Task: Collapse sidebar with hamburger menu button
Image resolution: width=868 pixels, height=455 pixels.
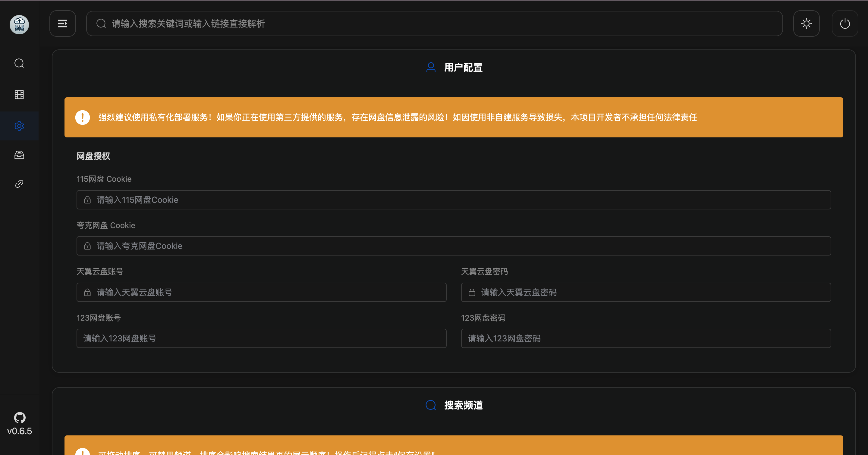Action: [63, 24]
